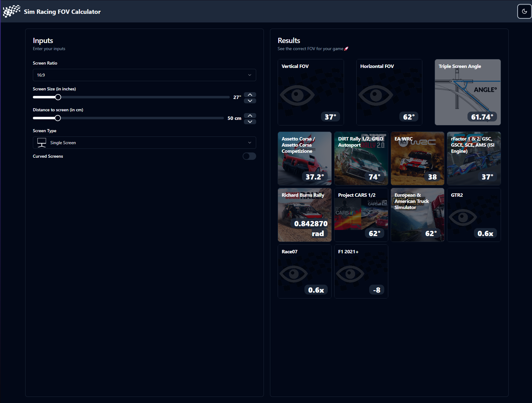
Task: Click the rocket emoji beside the Results subtitle
Action: pos(346,49)
